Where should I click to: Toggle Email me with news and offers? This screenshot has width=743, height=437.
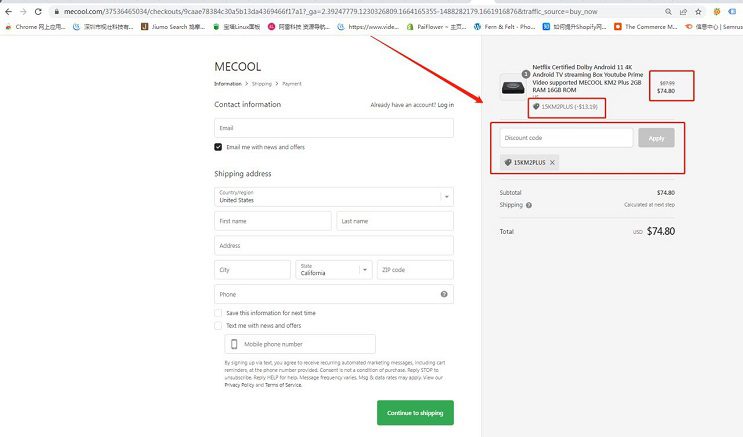click(x=218, y=147)
